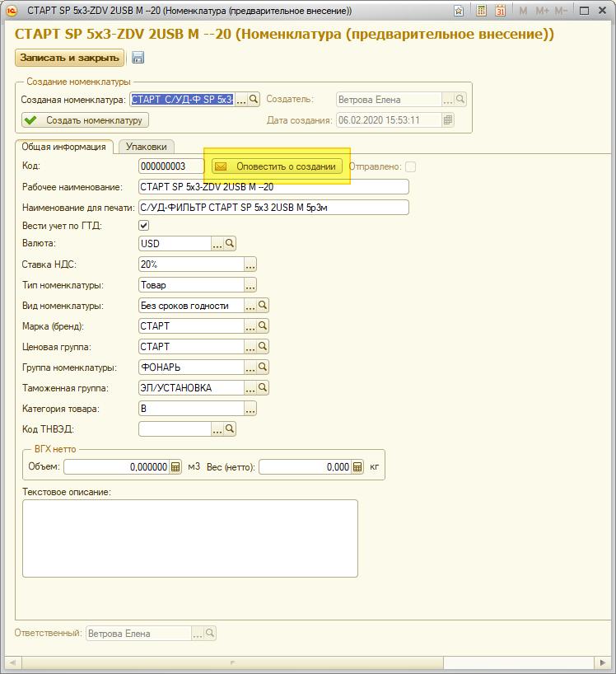Click the Оповестить о создании button
Image resolution: width=616 pixels, height=674 pixels.
[277, 166]
